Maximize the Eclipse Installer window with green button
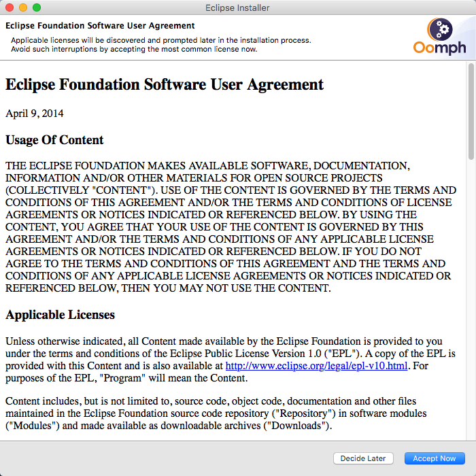 [37, 7]
